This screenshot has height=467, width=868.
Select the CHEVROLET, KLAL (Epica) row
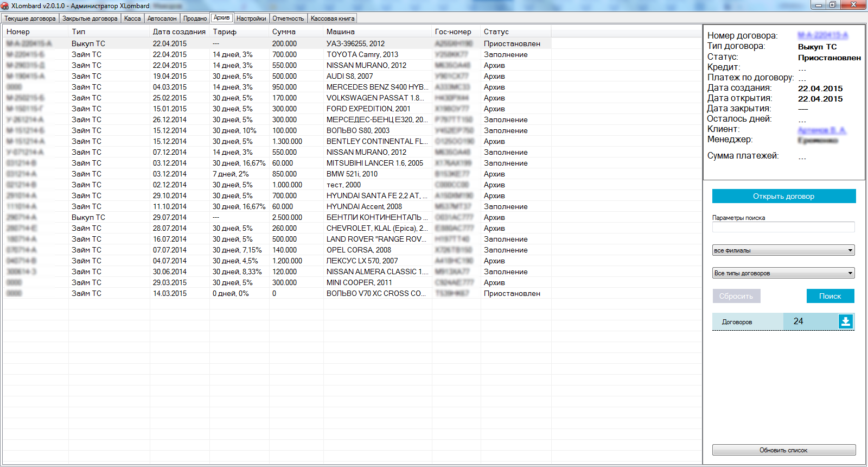(277, 228)
